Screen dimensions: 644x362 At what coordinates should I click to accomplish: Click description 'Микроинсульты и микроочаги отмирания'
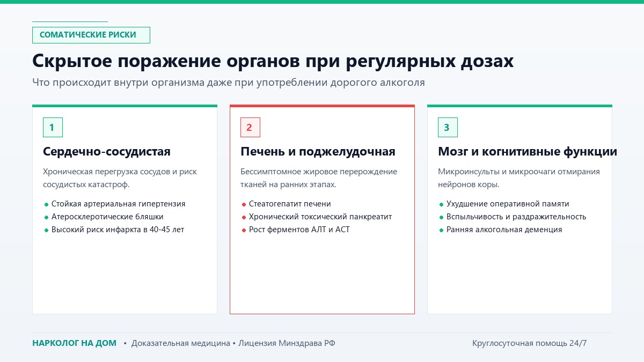(x=519, y=172)
